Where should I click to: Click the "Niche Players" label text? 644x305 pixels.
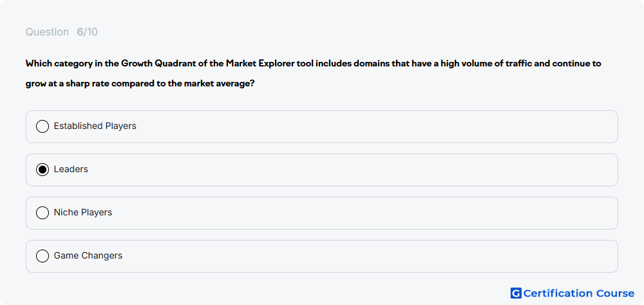[x=82, y=212]
